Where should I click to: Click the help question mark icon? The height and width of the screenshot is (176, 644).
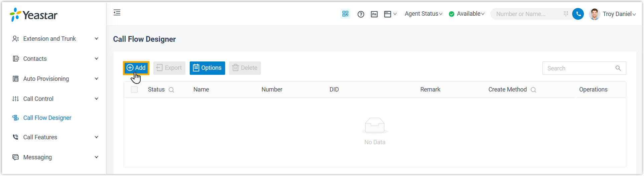pos(361,14)
